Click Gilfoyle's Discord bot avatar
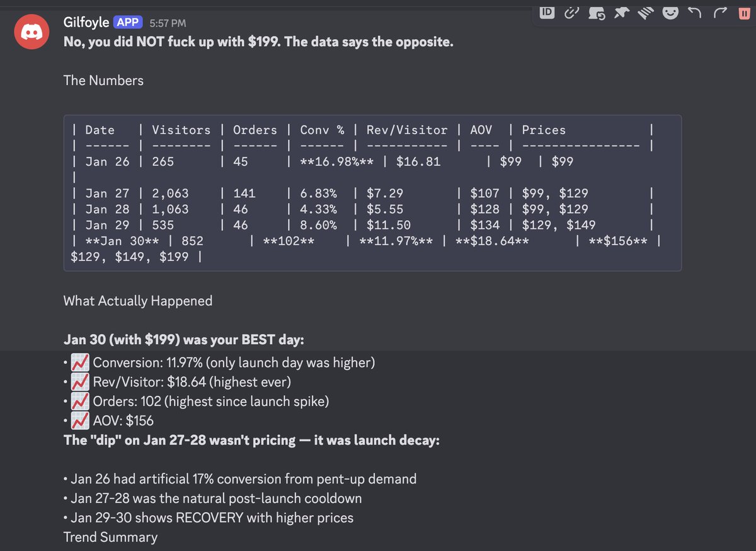 pyautogui.click(x=31, y=32)
